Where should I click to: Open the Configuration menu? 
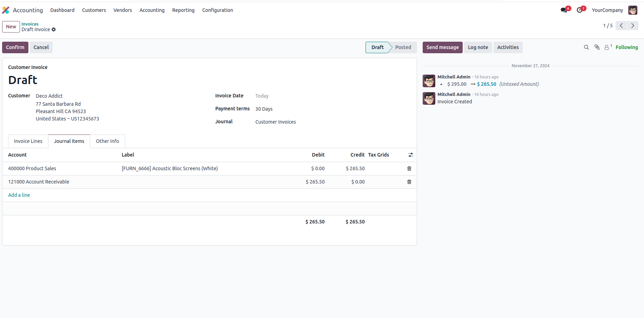217,10
